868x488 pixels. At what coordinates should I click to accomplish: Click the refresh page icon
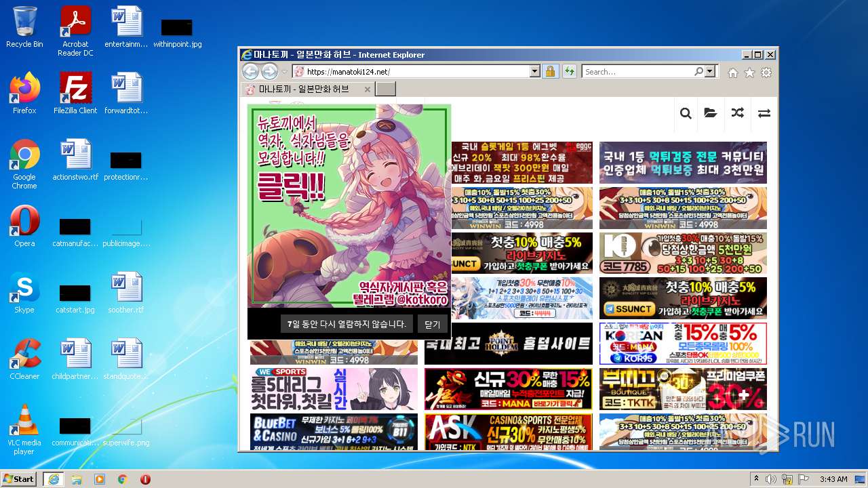pyautogui.click(x=569, y=71)
